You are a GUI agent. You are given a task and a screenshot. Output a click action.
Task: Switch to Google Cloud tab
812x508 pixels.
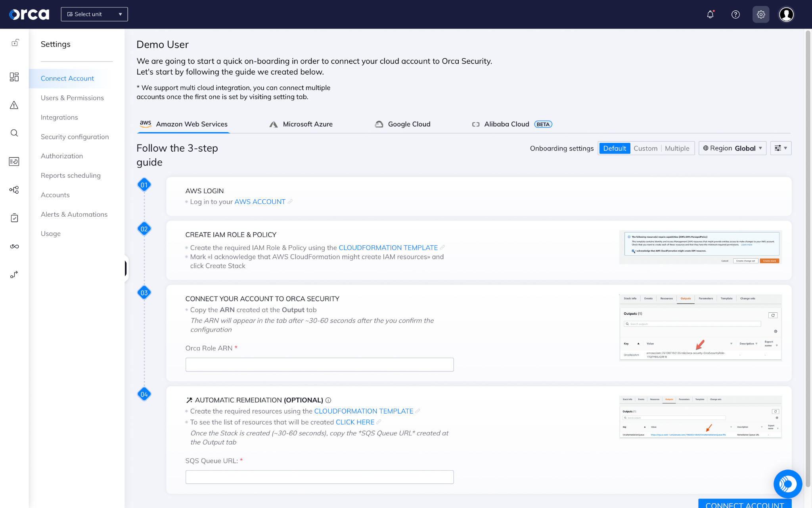coord(403,124)
